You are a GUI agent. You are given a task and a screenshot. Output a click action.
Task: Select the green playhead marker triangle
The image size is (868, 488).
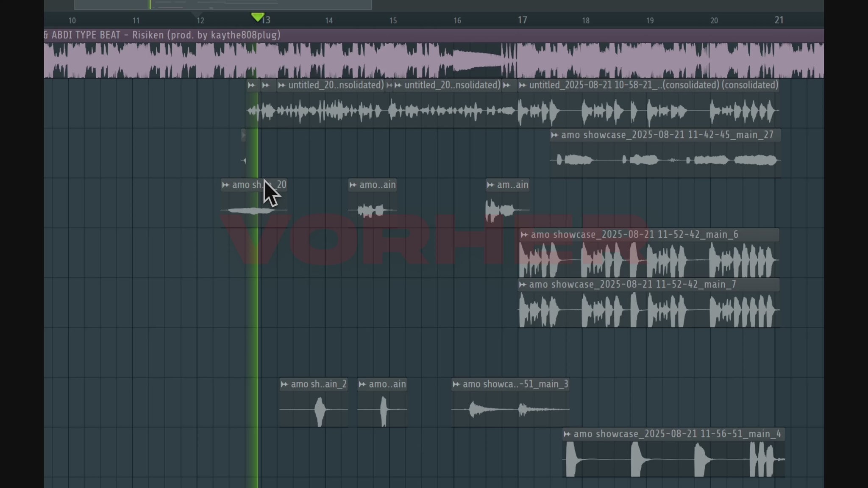[257, 17]
